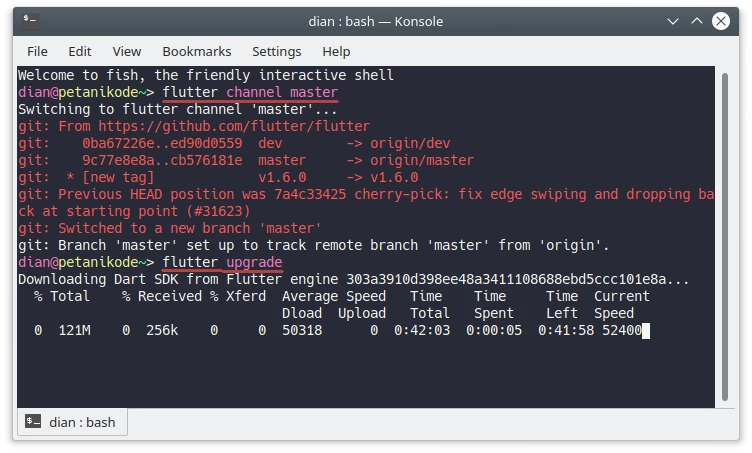Click the 'Switching to flutter channel' line

(x=177, y=109)
